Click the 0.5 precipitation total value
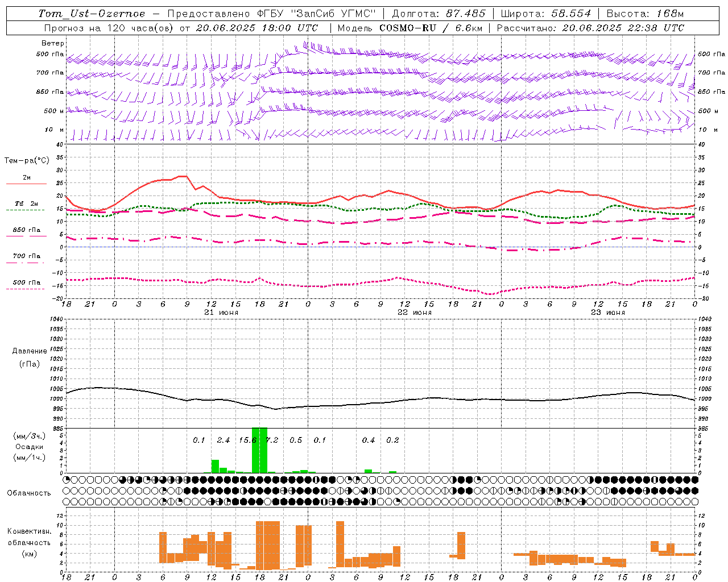728x582 pixels. tap(296, 440)
